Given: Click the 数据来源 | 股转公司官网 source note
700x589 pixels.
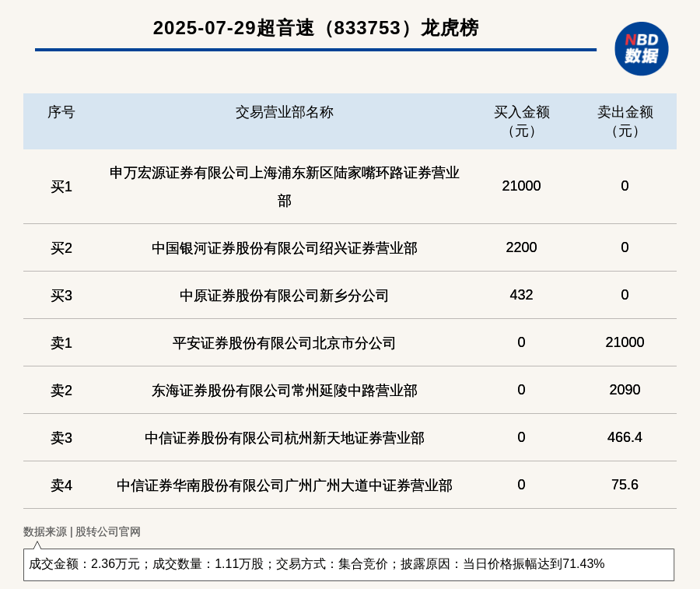Looking at the screenshot, I should (x=82, y=531).
